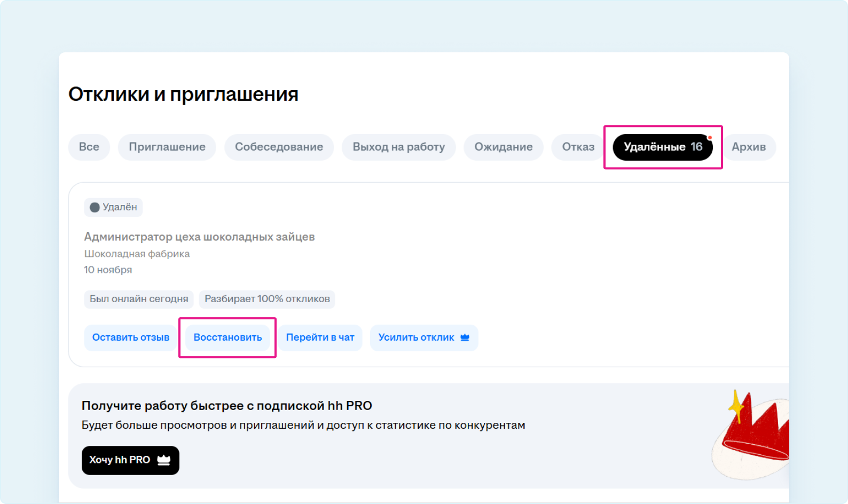The width and height of the screenshot is (848, 504).
Task: Show the Ожидание responses tab
Action: (503, 147)
